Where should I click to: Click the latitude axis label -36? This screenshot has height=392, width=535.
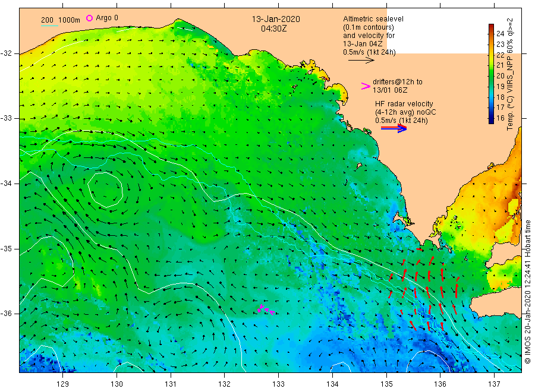[6, 313]
